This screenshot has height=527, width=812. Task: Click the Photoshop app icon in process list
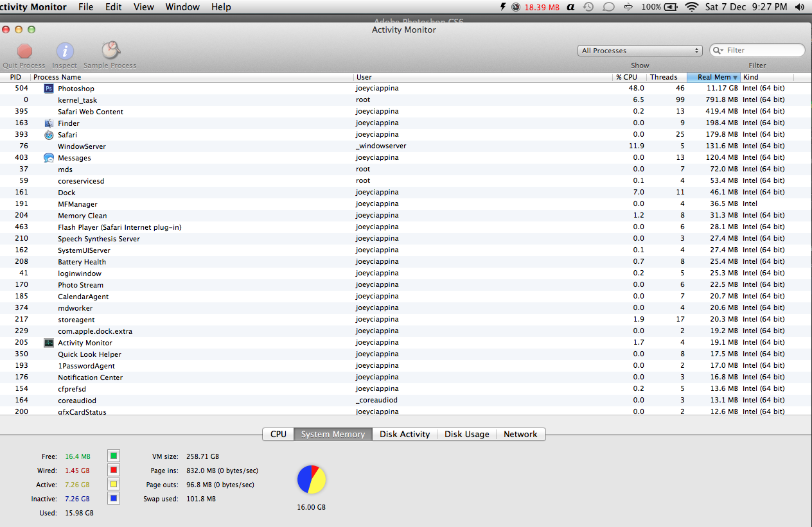pos(49,89)
